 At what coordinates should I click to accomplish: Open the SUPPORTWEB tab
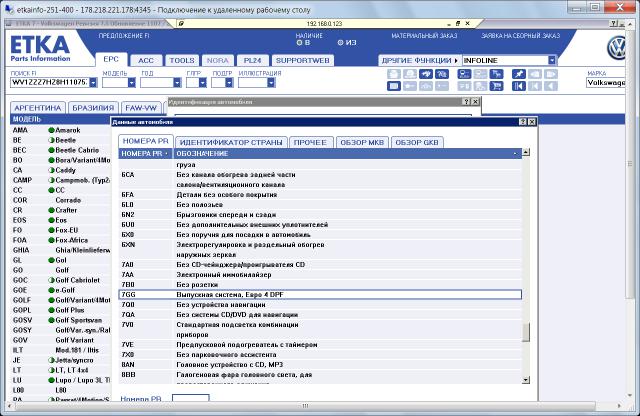[303, 60]
